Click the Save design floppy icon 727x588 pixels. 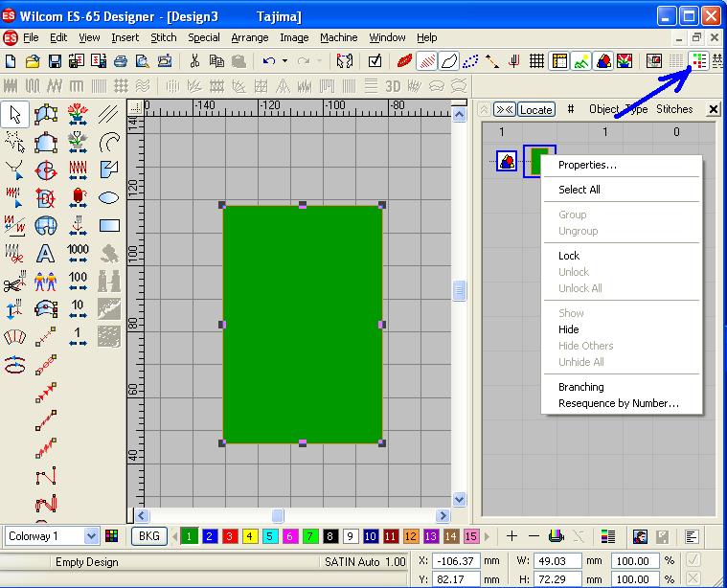[55, 61]
